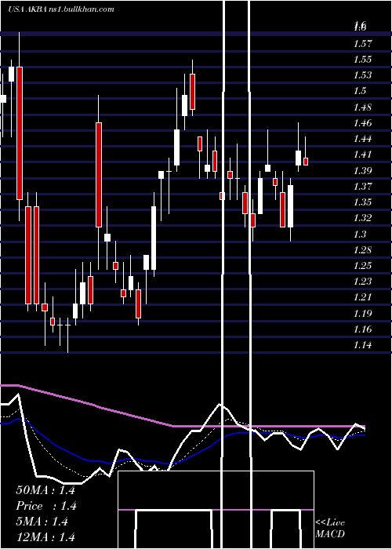Click the 1.35 price axis label
Image resolution: width=392 pixels, height=549 pixels.
(x=362, y=202)
